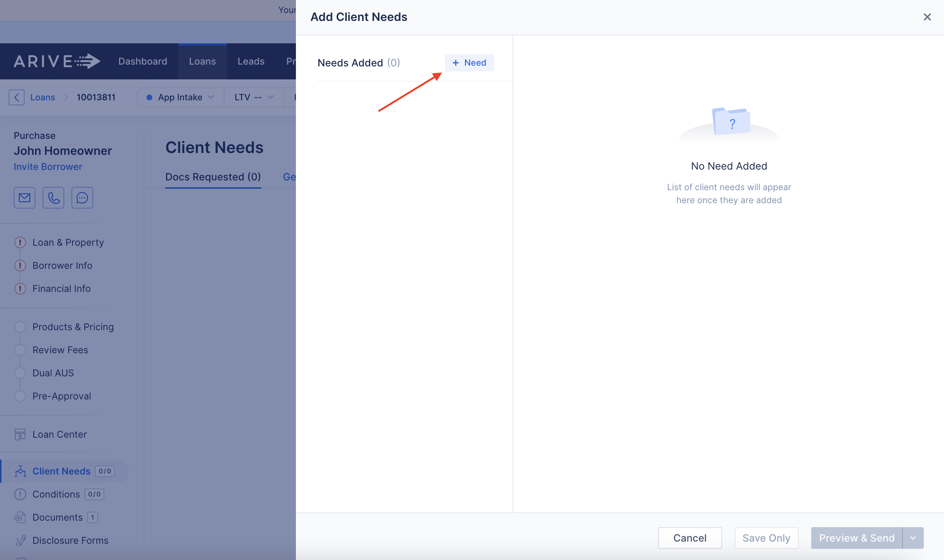
Task: Click the Documents PDF icon in sidebar
Action: 20,517
